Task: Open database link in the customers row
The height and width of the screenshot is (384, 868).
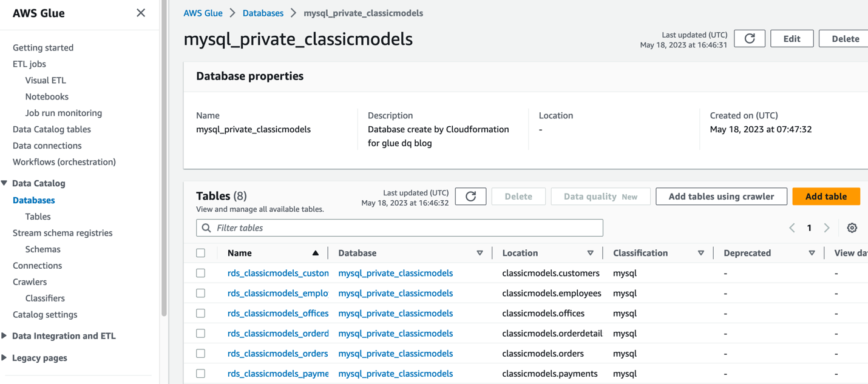Action: point(396,273)
